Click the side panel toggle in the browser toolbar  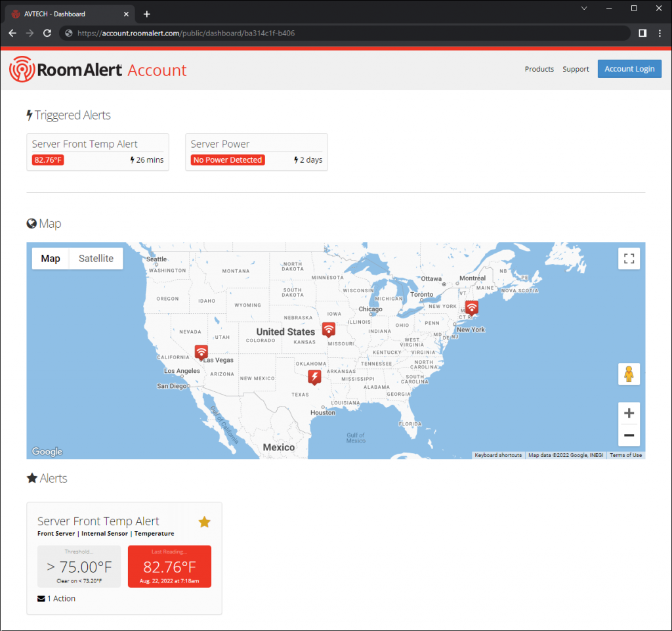(642, 33)
